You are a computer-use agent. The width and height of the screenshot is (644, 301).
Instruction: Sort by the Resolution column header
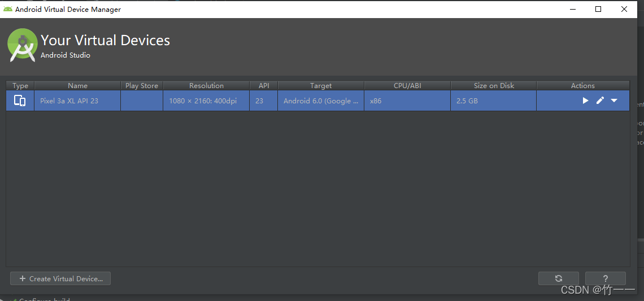coord(206,85)
